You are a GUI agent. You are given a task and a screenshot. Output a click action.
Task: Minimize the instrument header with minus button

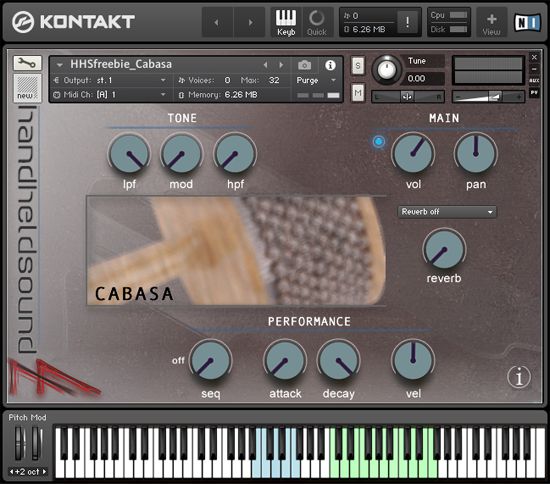coord(534,69)
